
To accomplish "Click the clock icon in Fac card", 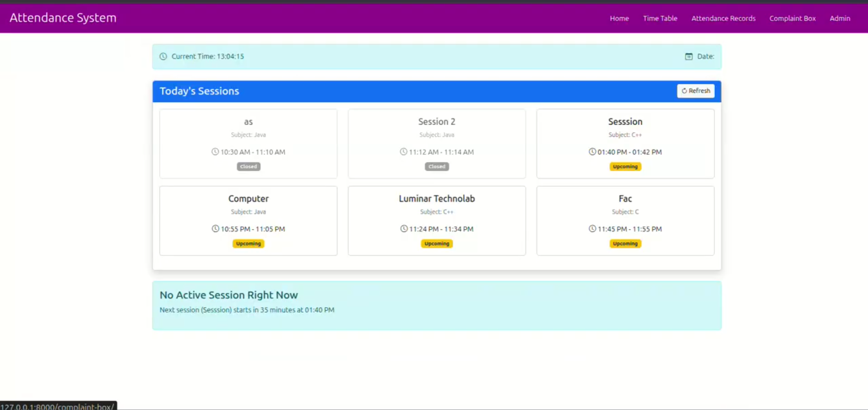I will [592, 228].
